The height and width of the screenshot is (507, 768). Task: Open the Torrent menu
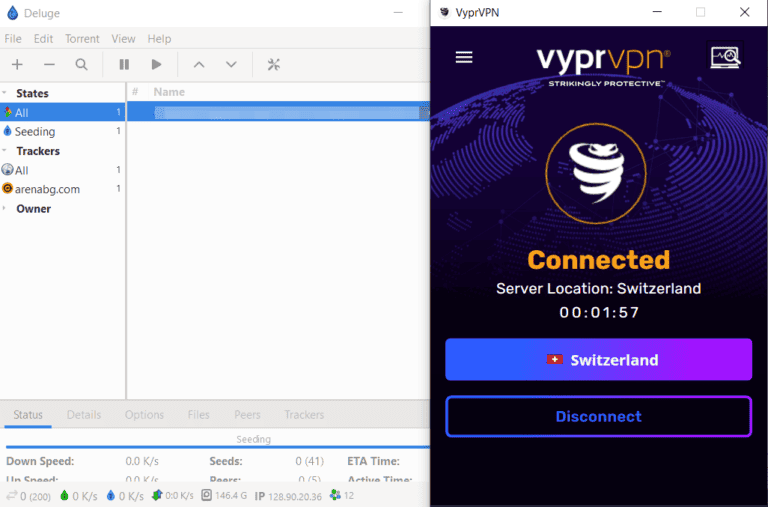[x=82, y=39]
